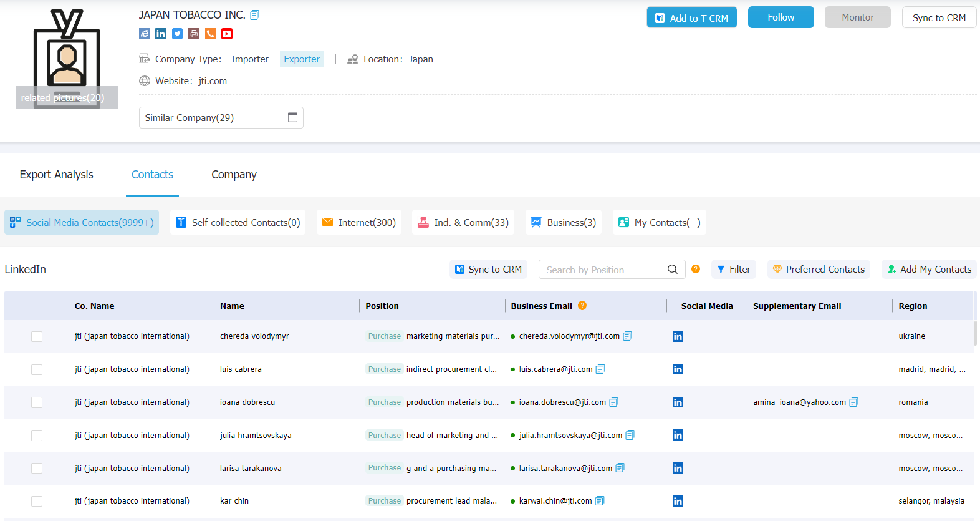Open the company website browser icon
980x521 pixels.
point(145,34)
